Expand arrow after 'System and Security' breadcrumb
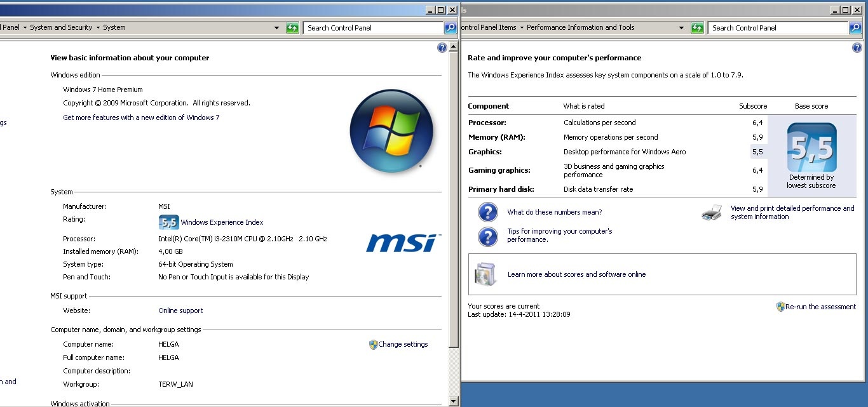Viewport: 868px width, 407px height. click(x=97, y=28)
